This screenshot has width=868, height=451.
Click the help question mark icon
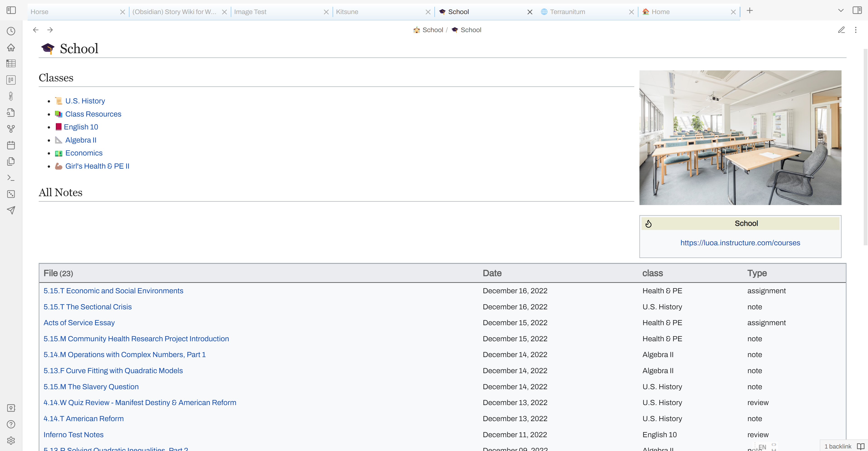pos(11,424)
